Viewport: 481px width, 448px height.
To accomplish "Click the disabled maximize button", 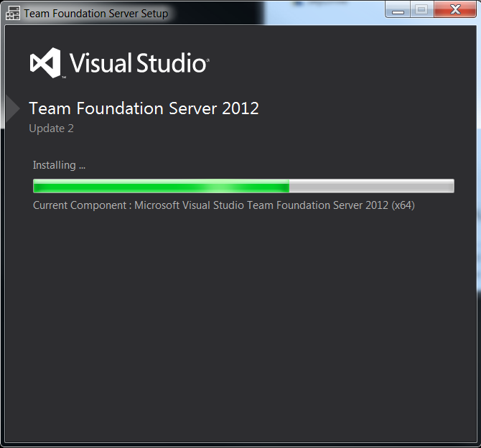I will [422, 9].
